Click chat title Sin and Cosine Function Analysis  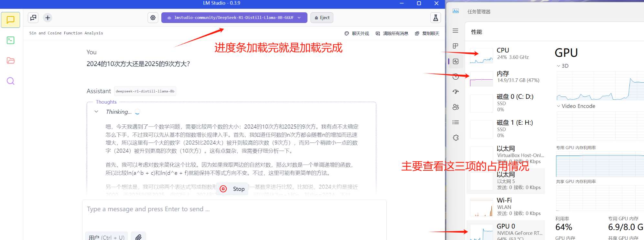(66, 33)
